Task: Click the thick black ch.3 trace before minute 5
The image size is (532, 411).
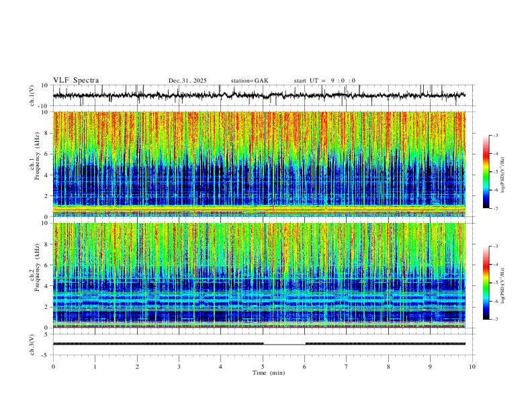Action: 158,344
